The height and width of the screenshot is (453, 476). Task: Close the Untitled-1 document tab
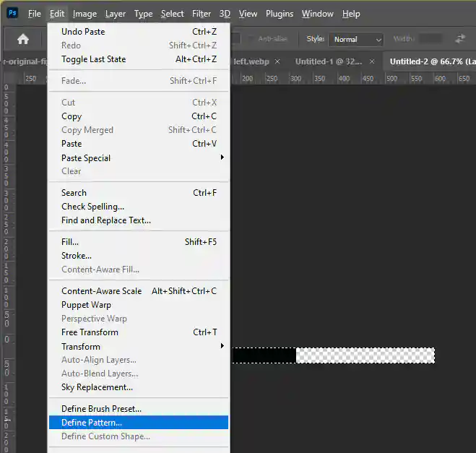tap(372, 61)
